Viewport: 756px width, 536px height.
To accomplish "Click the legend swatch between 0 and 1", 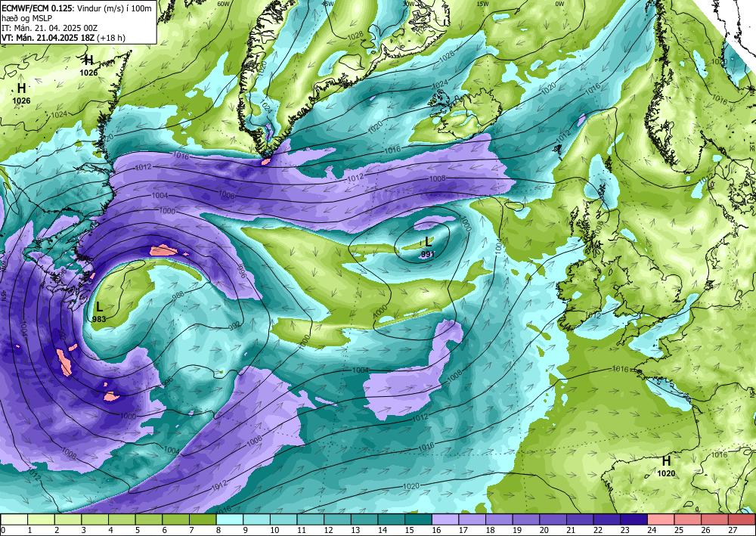I will [14, 519].
